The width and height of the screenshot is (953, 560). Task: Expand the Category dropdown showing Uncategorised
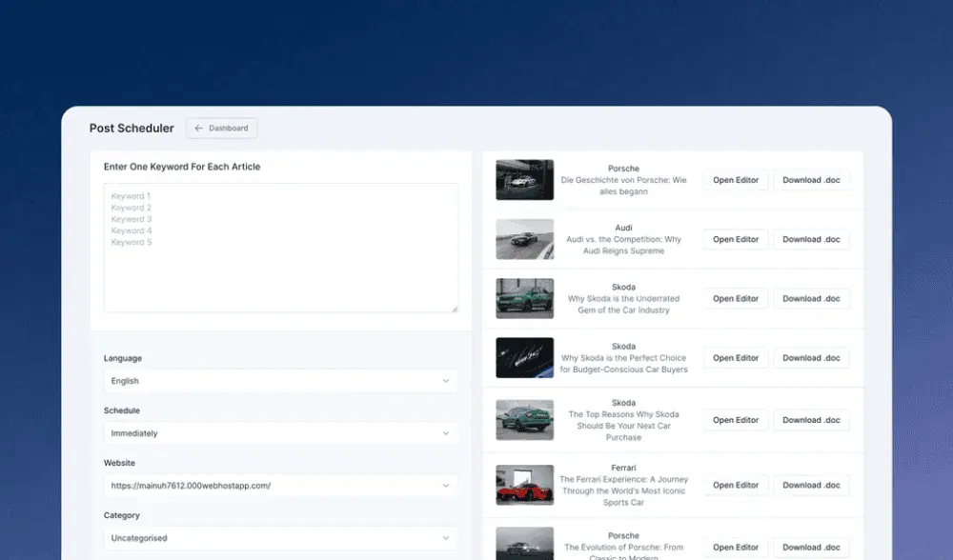[x=280, y=538]
